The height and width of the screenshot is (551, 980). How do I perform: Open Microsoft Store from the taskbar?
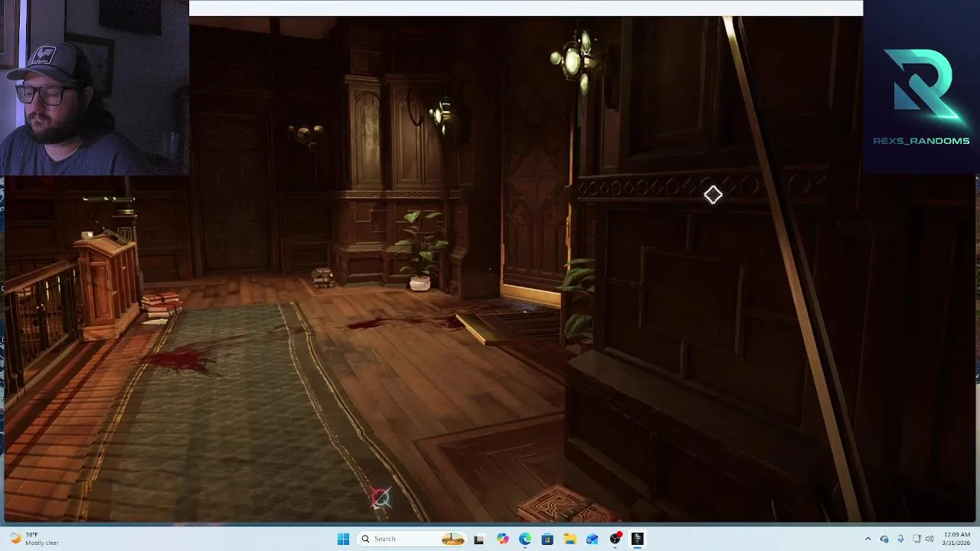point(547,539)
